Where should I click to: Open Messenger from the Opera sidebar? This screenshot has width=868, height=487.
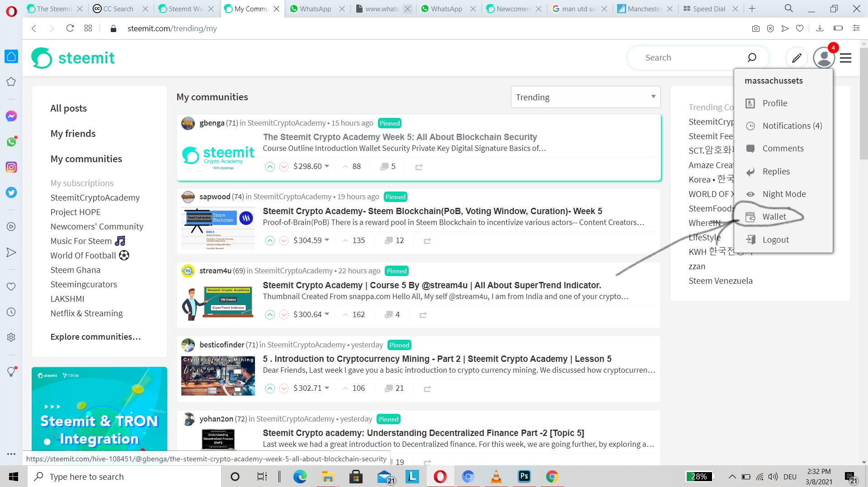click(x=11, y=116)
